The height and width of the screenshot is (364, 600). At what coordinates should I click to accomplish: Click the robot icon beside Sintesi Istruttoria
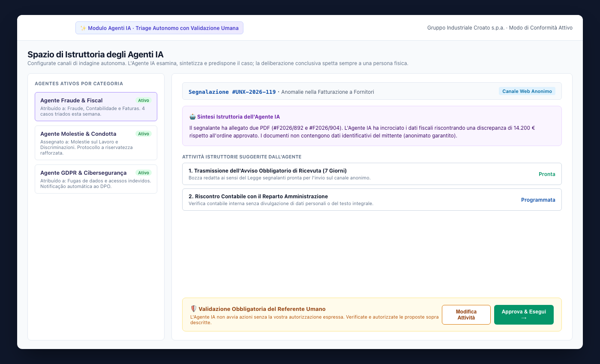click(192, 116)
